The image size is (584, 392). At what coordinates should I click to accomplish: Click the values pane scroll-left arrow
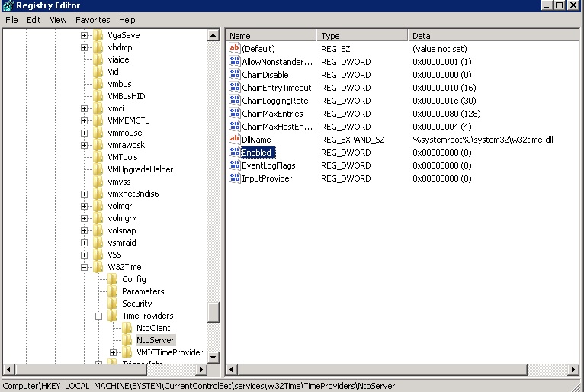(232, 370)
